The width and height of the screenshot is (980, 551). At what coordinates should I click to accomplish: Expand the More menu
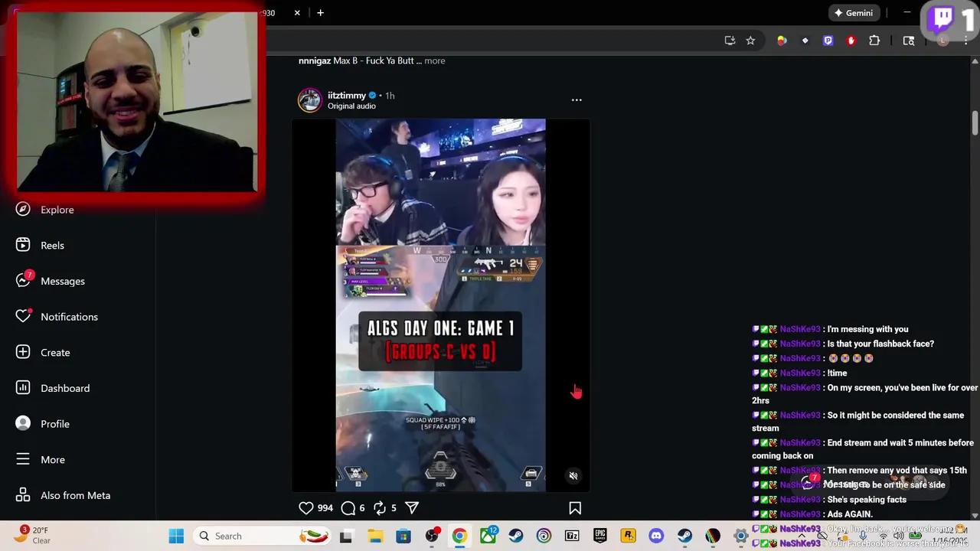[41, 460]
